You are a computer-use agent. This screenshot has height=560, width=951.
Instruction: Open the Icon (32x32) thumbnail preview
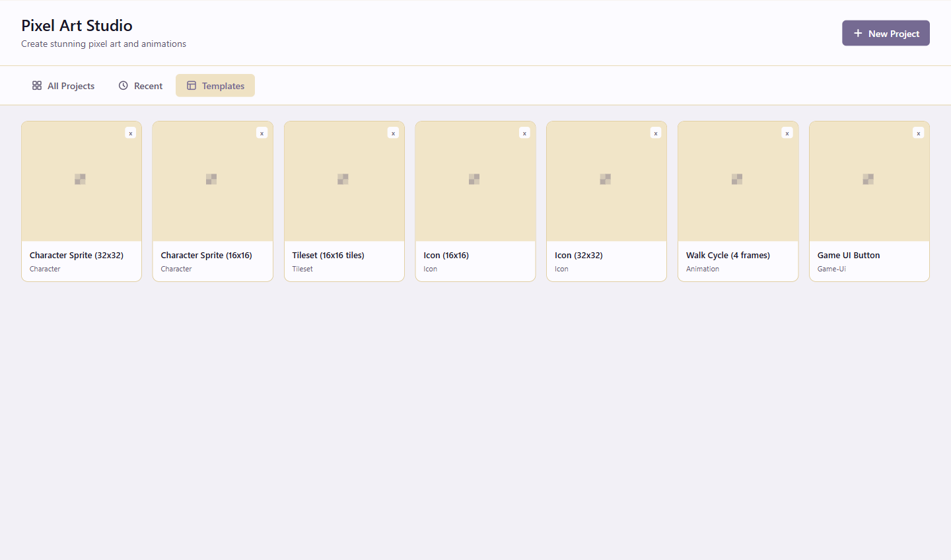click(x=606, y=182)
